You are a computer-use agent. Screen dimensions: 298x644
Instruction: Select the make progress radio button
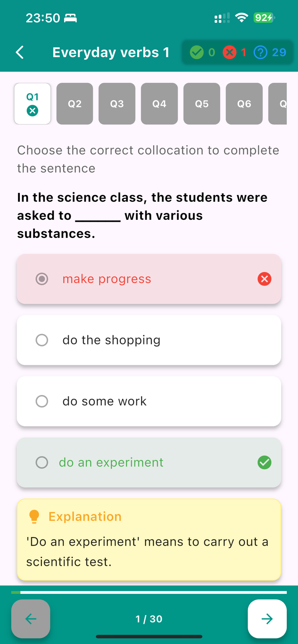click(42, 279)
